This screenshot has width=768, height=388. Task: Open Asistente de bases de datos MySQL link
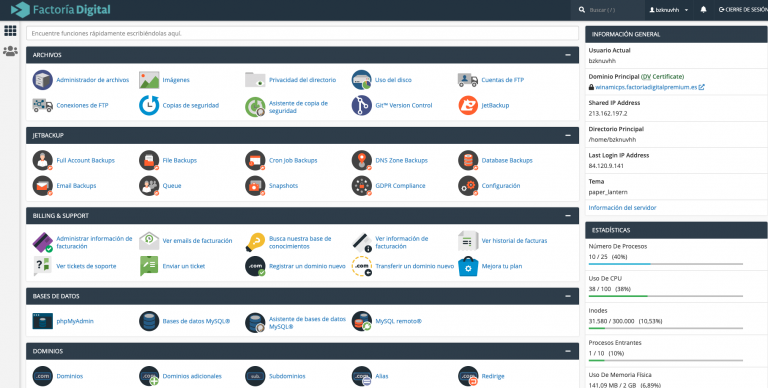pyautogui.click(x=307, y=322)
